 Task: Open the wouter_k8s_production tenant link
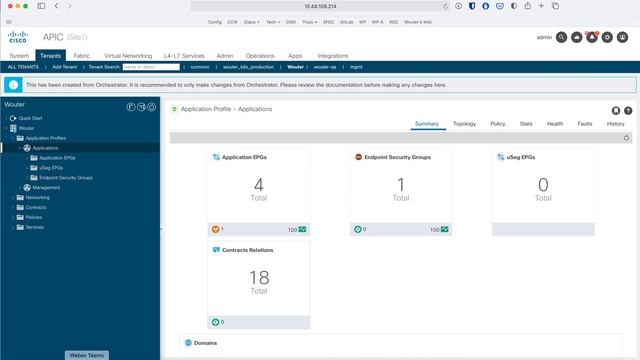[248, 67]
